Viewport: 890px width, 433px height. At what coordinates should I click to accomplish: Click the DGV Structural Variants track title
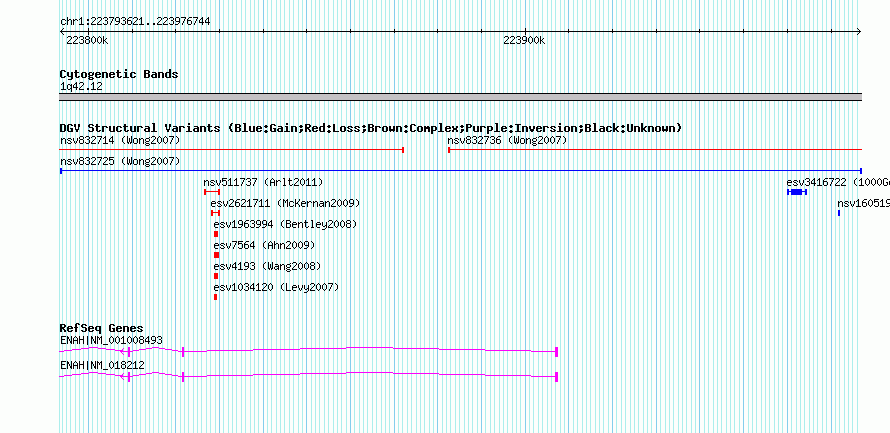371,128
